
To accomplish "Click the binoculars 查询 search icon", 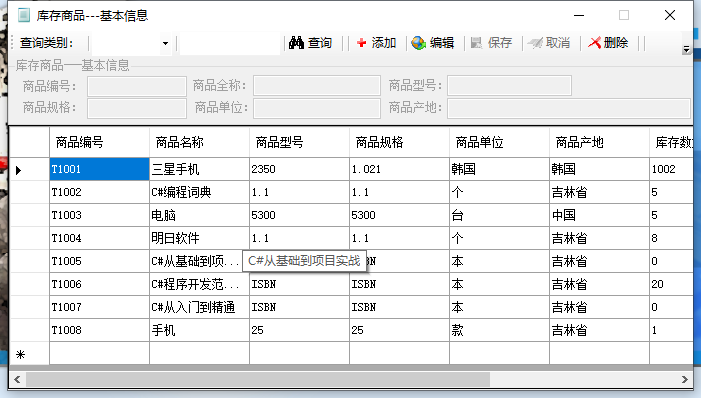I will (x=296, y=43).
